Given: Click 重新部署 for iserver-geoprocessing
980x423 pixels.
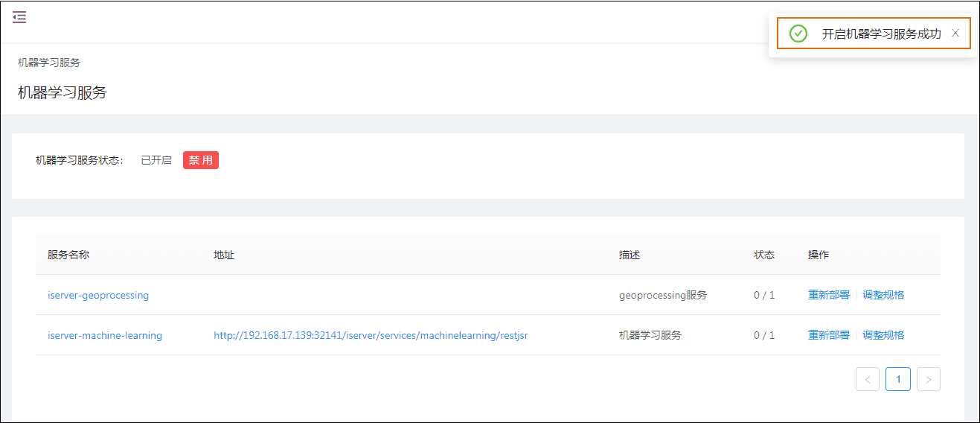Looking at the screenshot, I should (x=828, y=295).
